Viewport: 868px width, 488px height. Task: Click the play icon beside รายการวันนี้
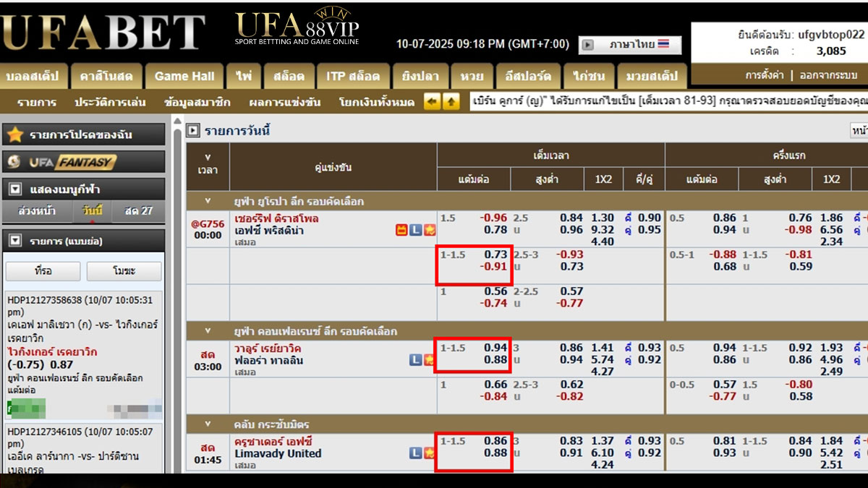click(x=193, y=131)
